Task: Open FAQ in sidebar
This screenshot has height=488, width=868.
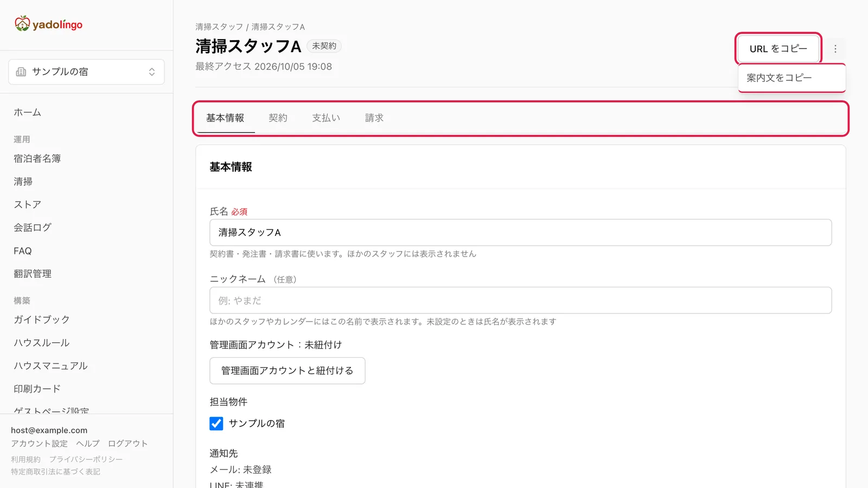Action: click(23, 251)
